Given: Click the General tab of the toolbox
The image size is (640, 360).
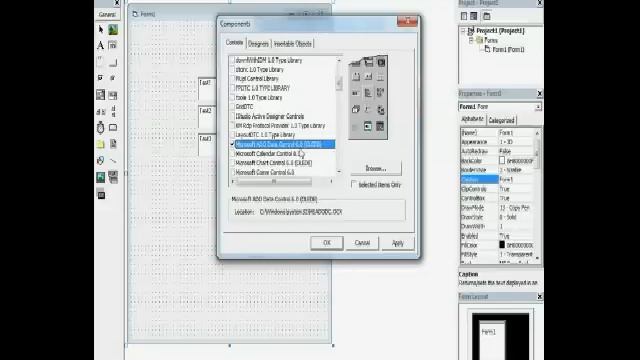Looking at the screenshot, I should pos(107,14).
